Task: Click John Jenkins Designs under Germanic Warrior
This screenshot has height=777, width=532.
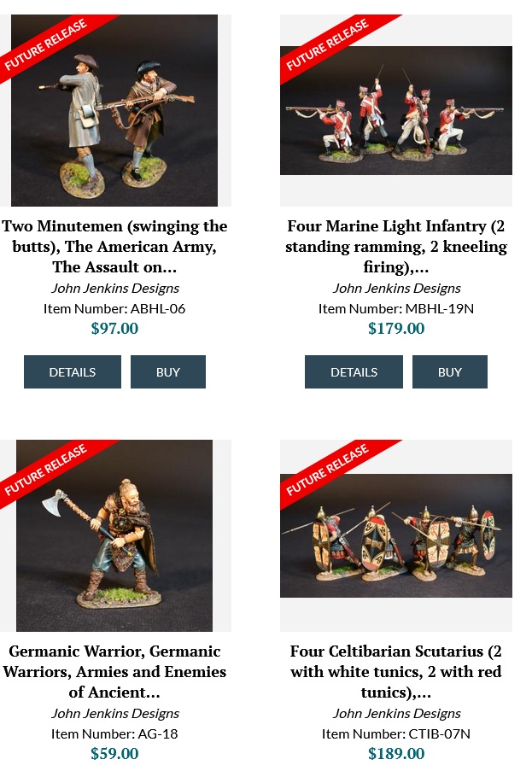Action: coord(115,713)
